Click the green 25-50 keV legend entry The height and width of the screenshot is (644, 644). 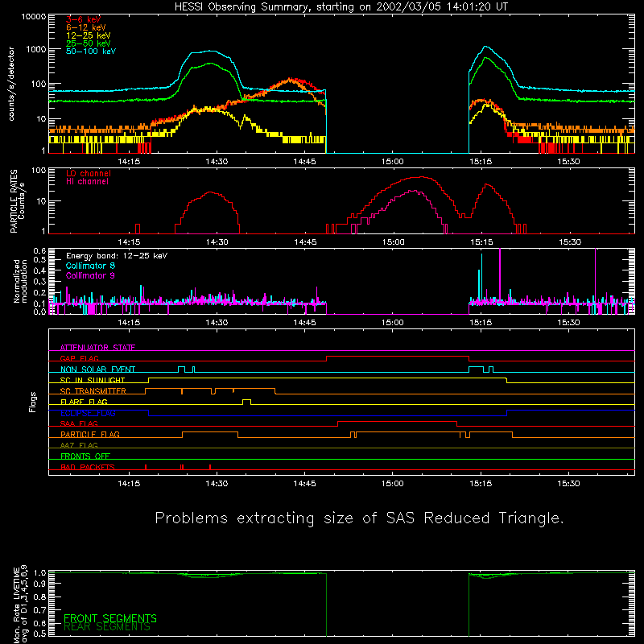point(89,43)
